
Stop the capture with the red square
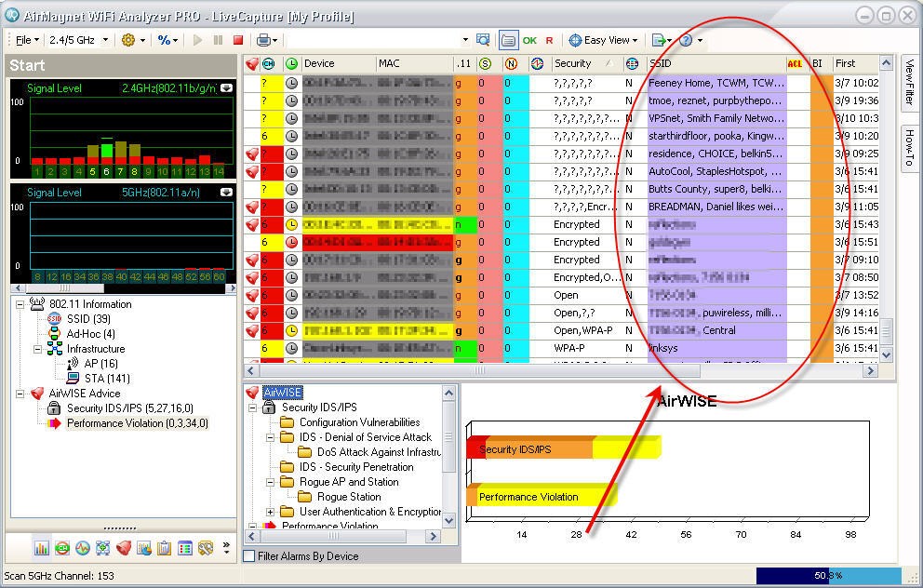[x=238, y=40]
